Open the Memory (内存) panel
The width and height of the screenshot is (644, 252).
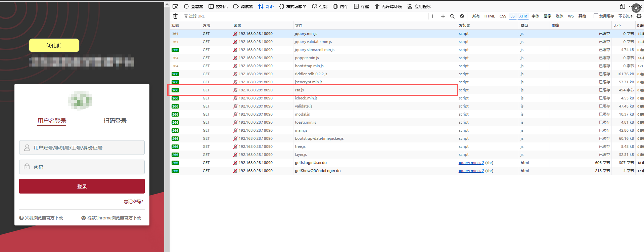(340, 6)
